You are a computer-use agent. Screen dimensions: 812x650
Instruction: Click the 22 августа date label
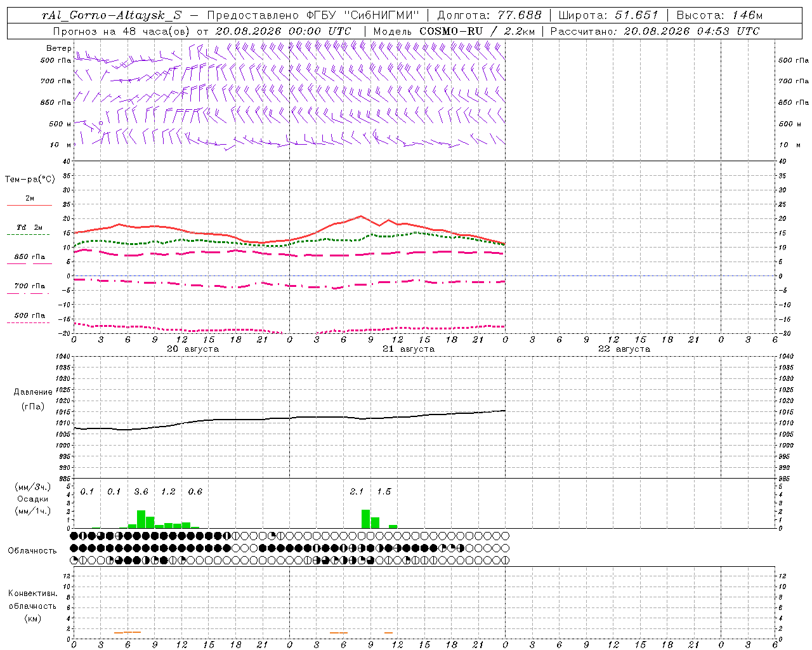click(624, 349)
